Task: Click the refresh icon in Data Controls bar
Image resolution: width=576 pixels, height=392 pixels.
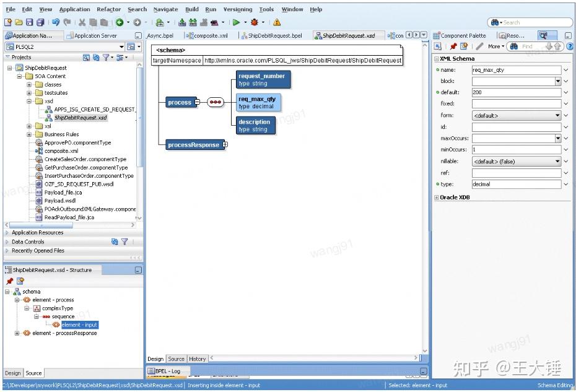Action: 115,242
